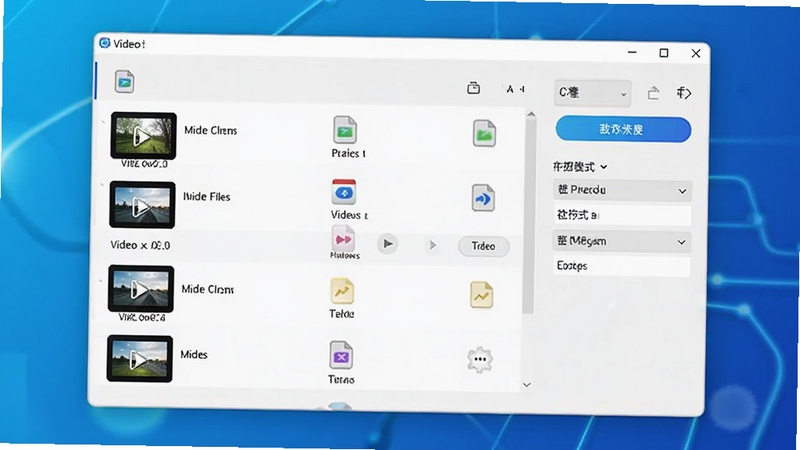800x450 pixels.
Task: Click the 'Video x 02.0' text
Action: tap(140, 245)
